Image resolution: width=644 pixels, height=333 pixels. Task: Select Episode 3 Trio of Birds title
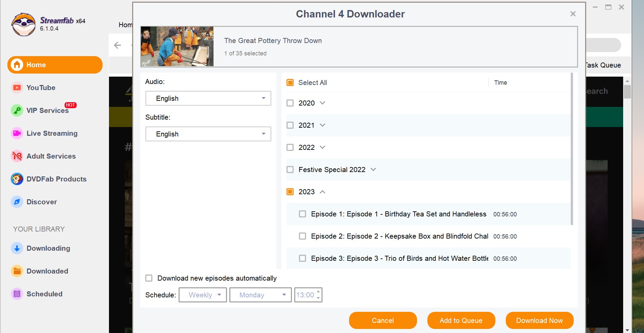point(400,258)
